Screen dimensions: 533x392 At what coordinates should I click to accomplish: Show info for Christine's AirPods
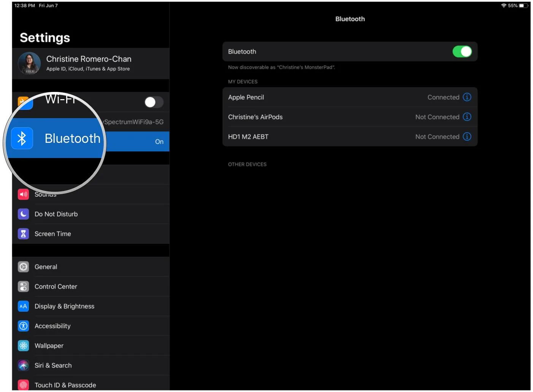tap(467, 117)
